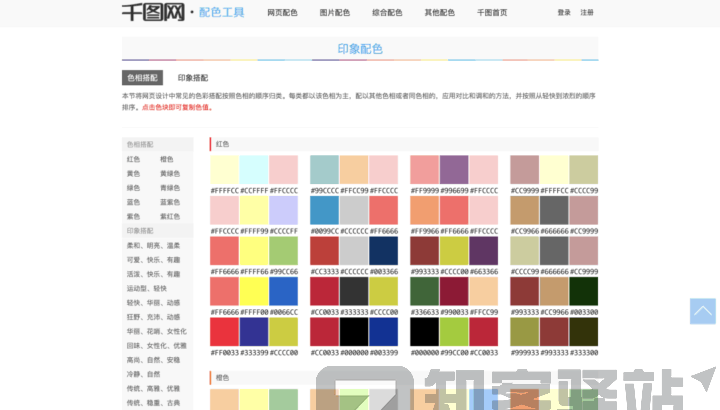720x410 pixels.
Task: Open the 网页配色 menu item
Action: (x=282, y=13)
